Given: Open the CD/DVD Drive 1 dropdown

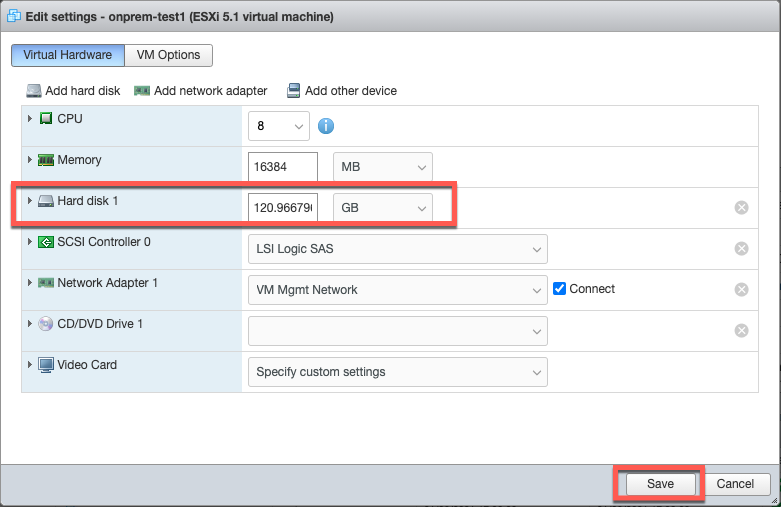Looking at the screenshot, I should pos(398,331).
